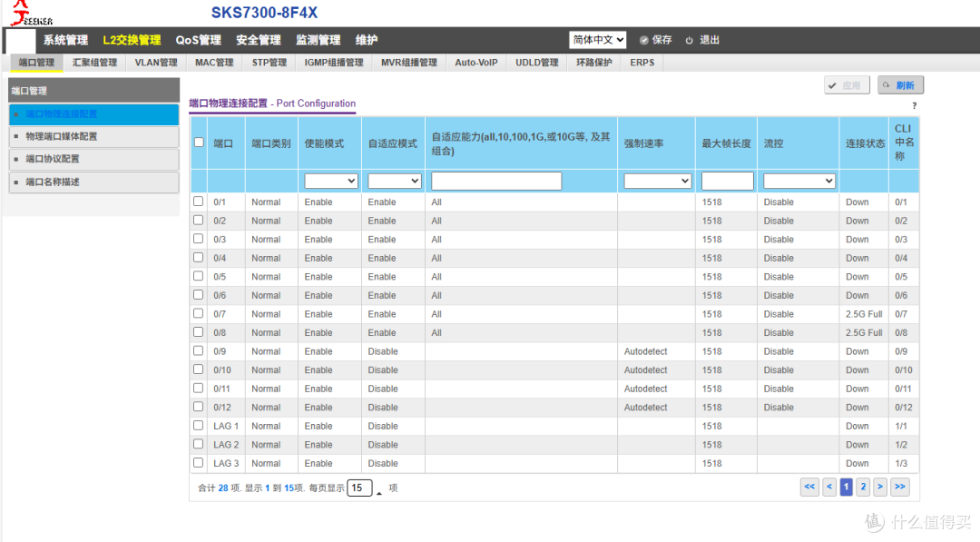Open the 流控 filter dropdown
Screen dimensions: 980x542
(799, 181)
